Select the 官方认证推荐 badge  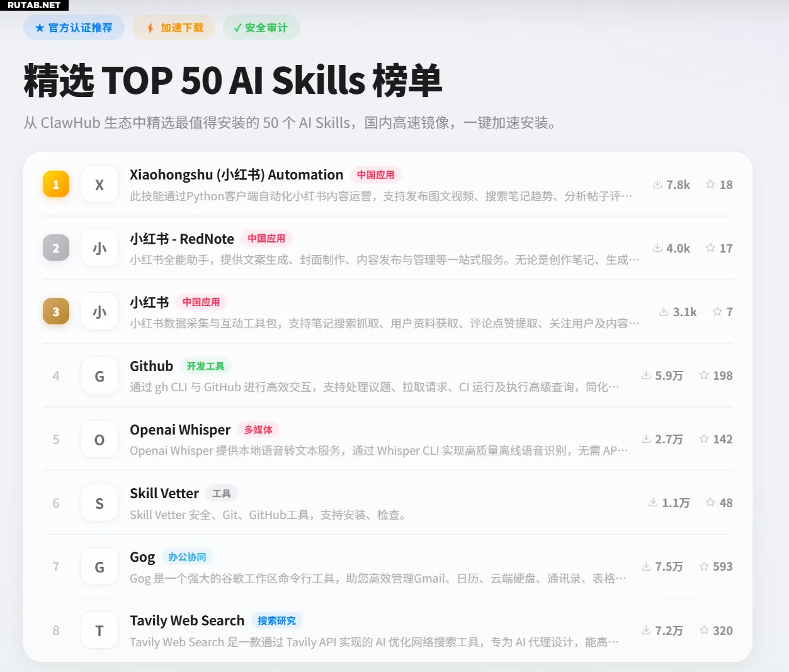74,28
